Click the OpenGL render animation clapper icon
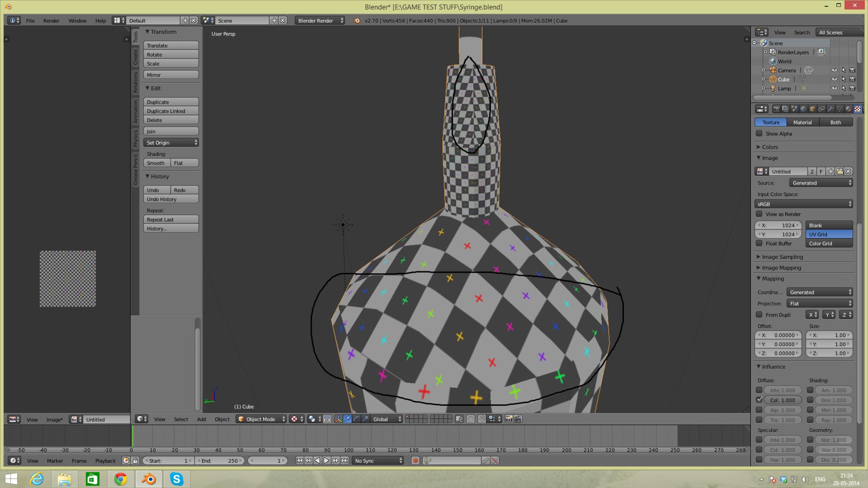 (518, 419)
